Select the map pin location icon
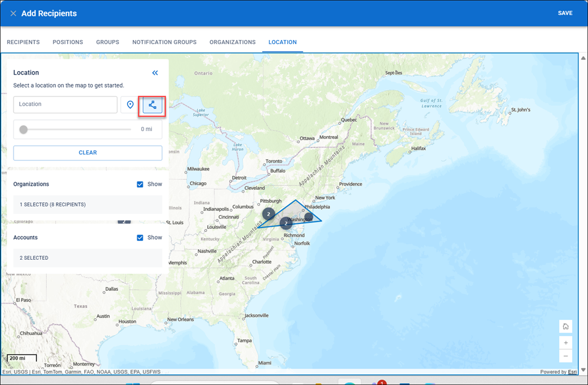 coord(130,105)
